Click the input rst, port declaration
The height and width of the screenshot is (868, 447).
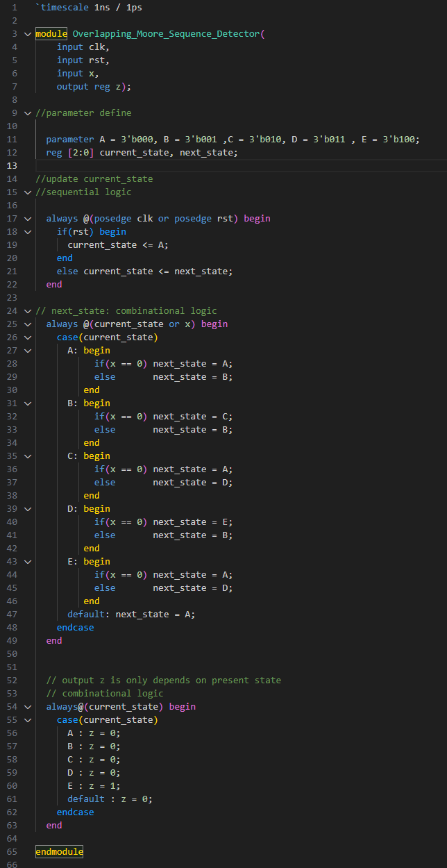pyautogui.click(x=83, y=60)
